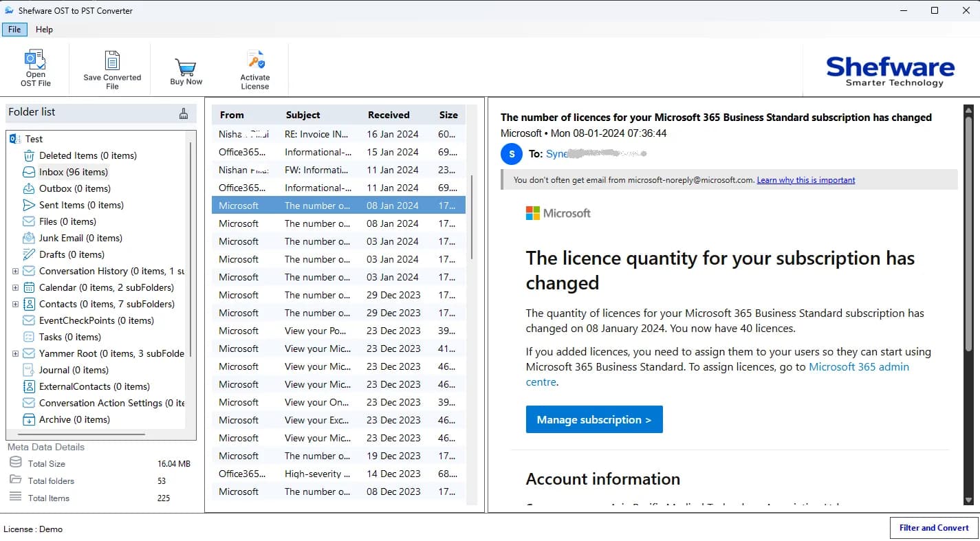Click the Outbox folder icon
The height and width of the screenshot is (541, 980).
(x=29, y=188)
